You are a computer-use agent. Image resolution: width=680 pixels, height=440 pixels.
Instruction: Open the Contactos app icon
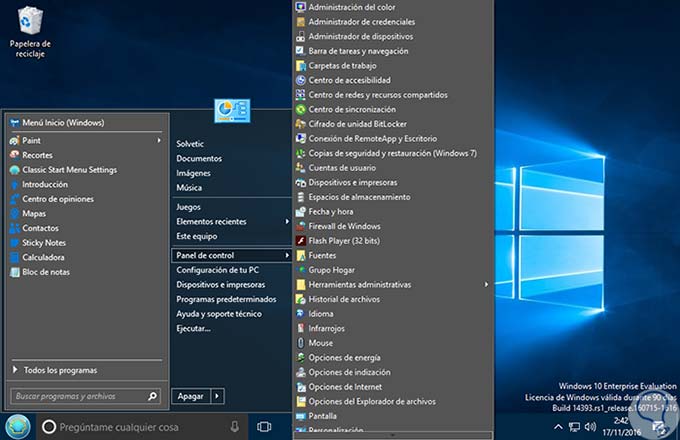(x=14, y=228)
